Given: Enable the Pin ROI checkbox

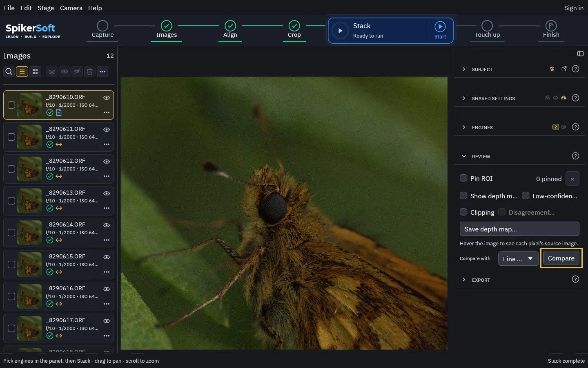Looking at the screenshot, I should (463, 178).
